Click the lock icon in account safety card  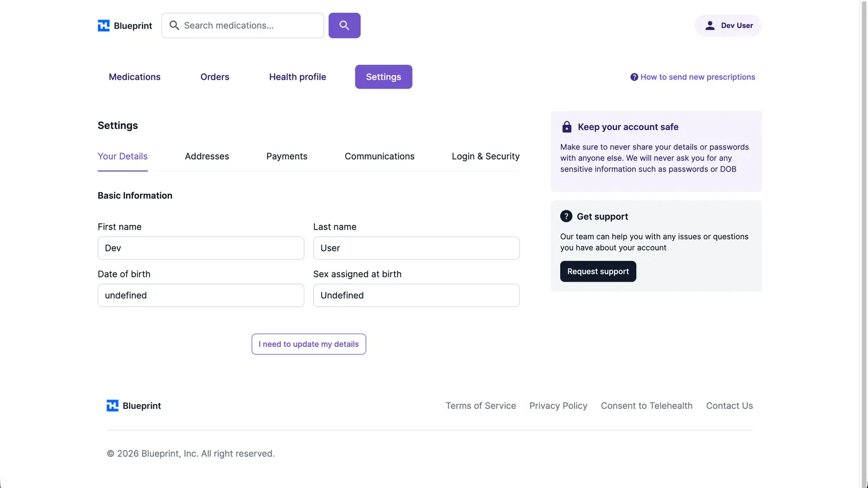tap(567, 127)
